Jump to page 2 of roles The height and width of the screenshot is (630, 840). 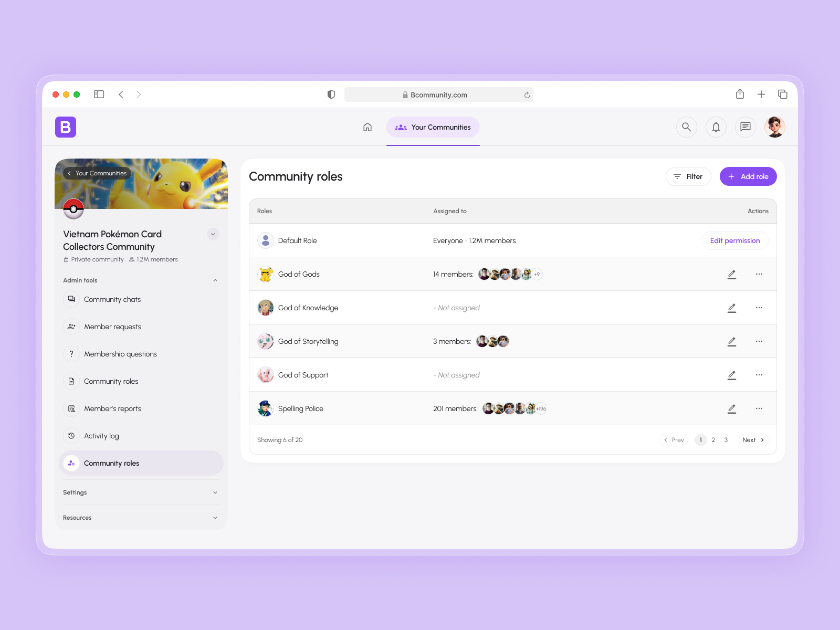(x=713, y=440)
